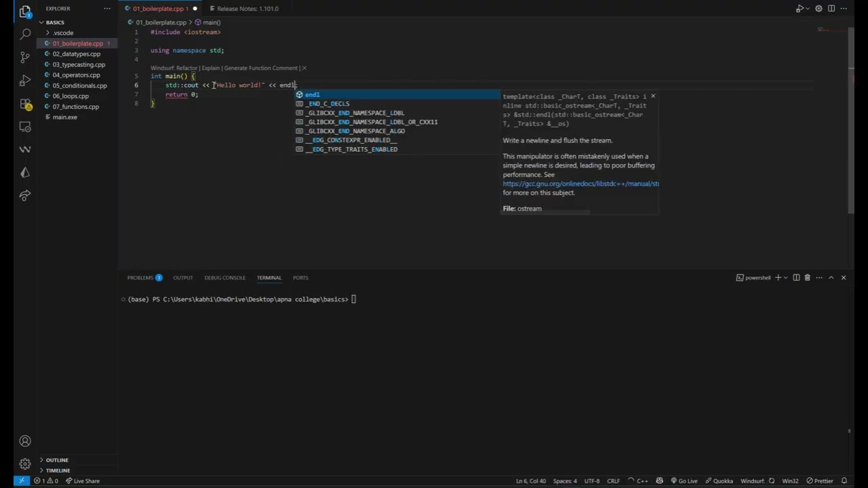
Task: Click main() breadcrumb item
Action: click(208, 22)
